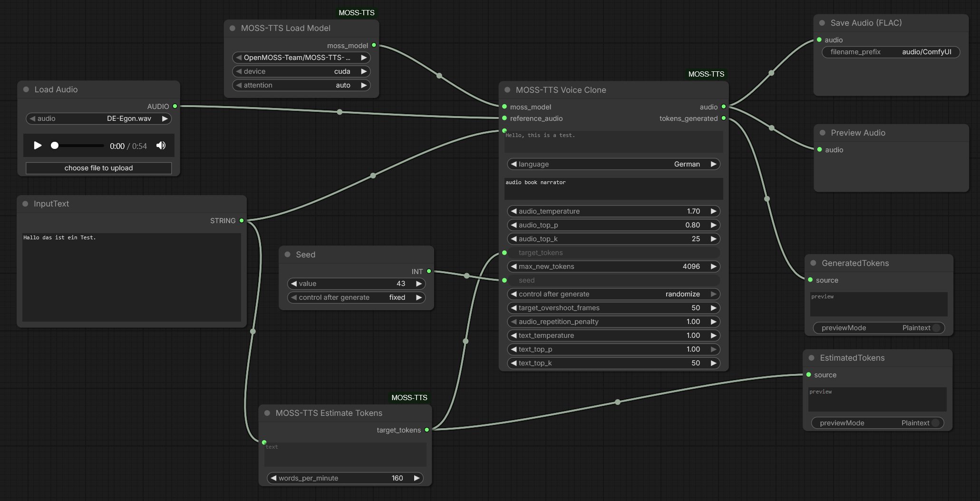
Task: Click the audio book narrator instruction field
Action: [x=613, y=189]
